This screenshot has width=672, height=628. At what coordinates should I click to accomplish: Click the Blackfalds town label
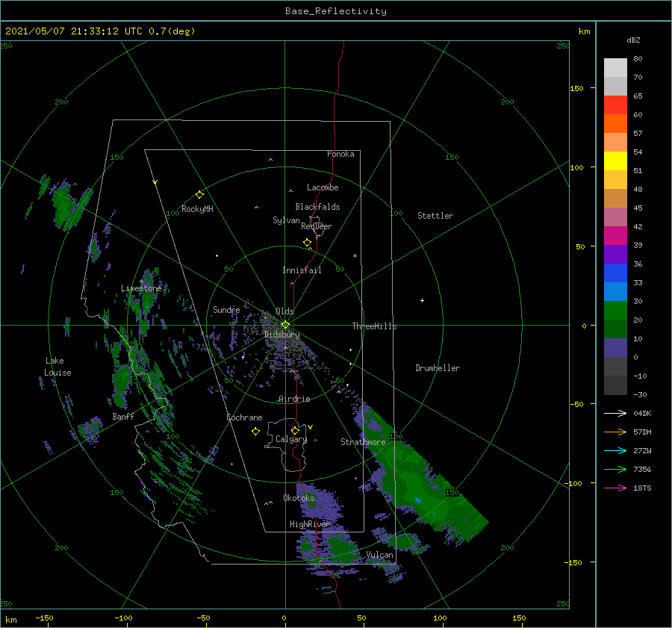pyautogui.click(x=317, y=207)
